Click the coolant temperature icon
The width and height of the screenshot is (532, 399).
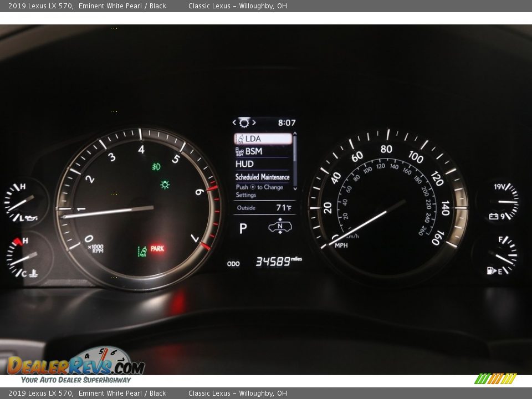[33, 273]
